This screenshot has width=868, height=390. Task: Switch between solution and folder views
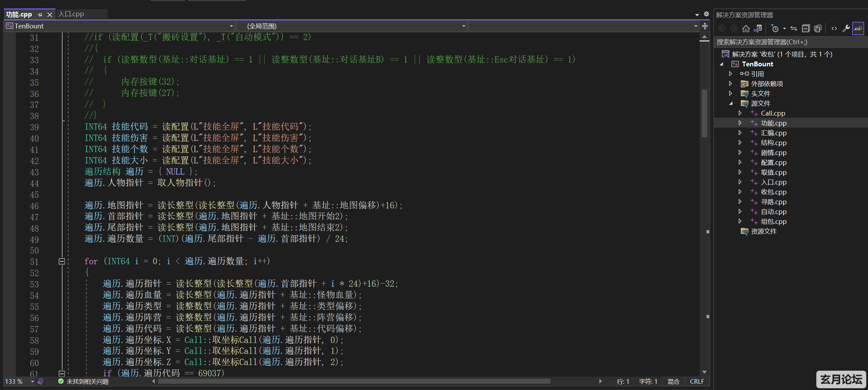(x=758, y=28)
